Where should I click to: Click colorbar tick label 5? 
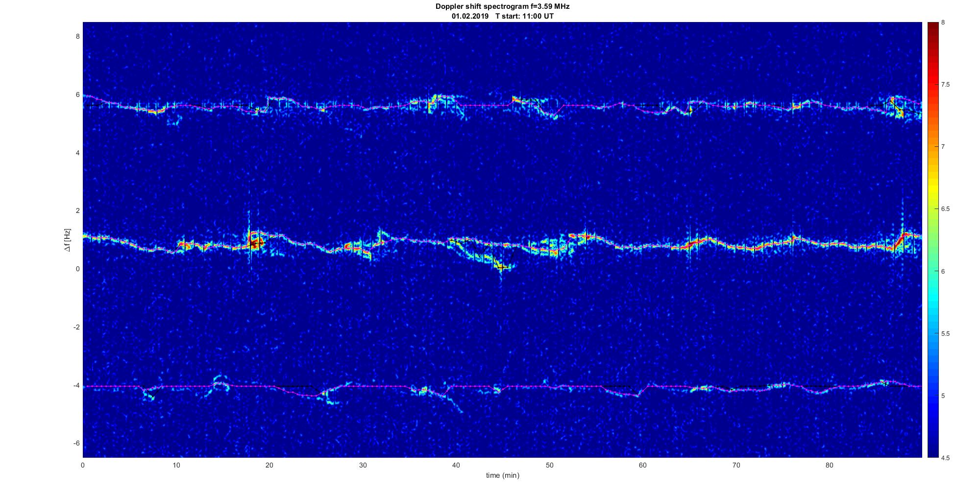[x=943, y=396]
